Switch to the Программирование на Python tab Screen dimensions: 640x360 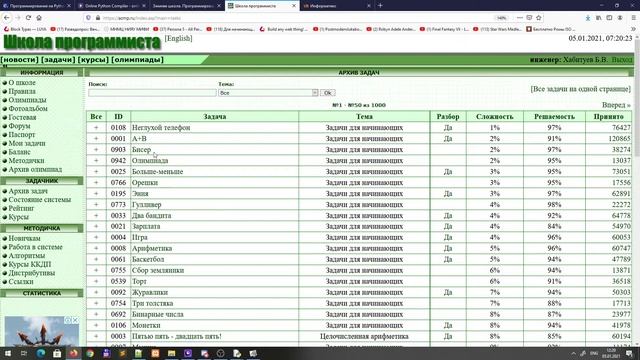[36, 6]
